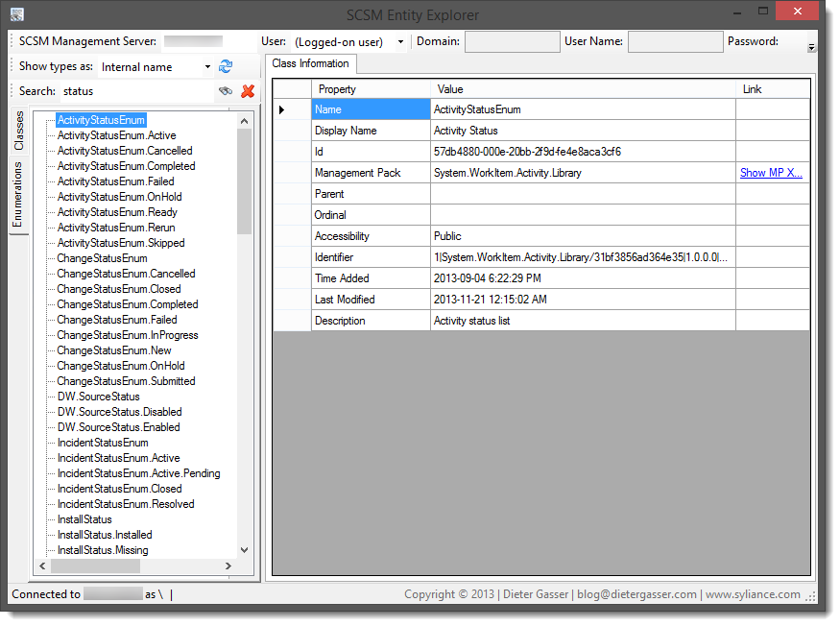Select ActivityStatusEnum.Skipped in tree

[x=121, y=243]
